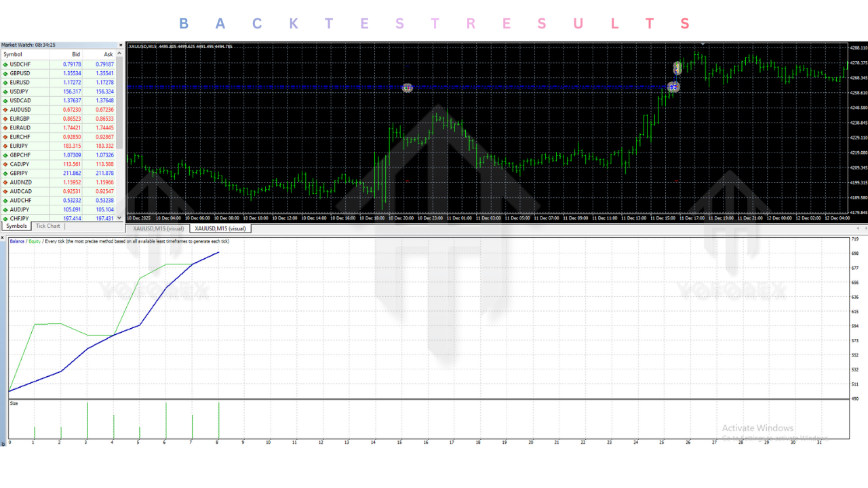Click the red arrow icon beside EURJPY
Screen dimensions: 868x488
(5, 146)
